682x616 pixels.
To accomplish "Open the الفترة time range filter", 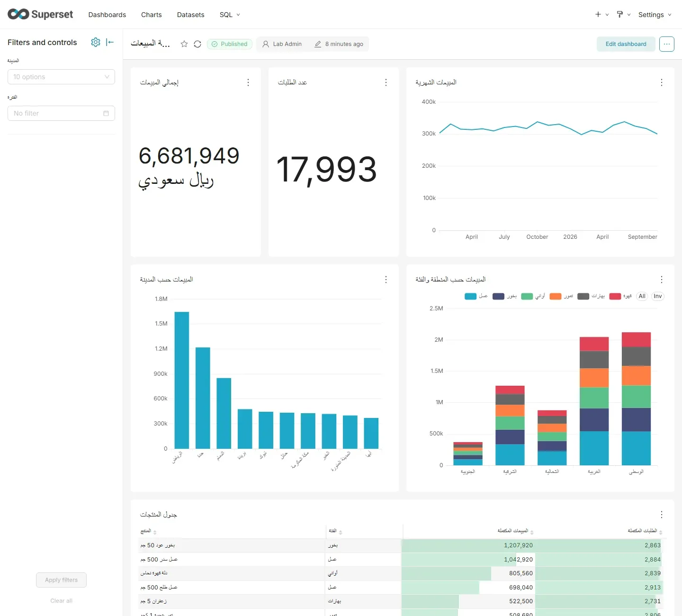I will [61, 113].
